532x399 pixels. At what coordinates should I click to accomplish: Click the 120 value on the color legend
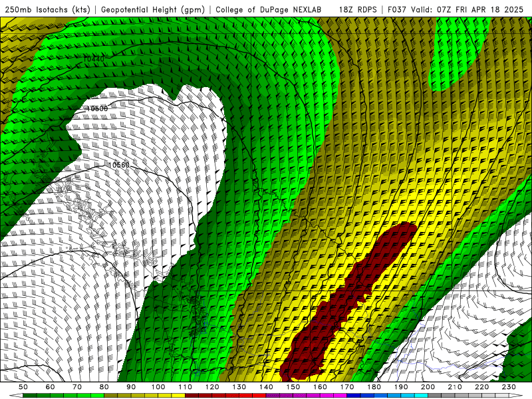[x=212, y=387]
